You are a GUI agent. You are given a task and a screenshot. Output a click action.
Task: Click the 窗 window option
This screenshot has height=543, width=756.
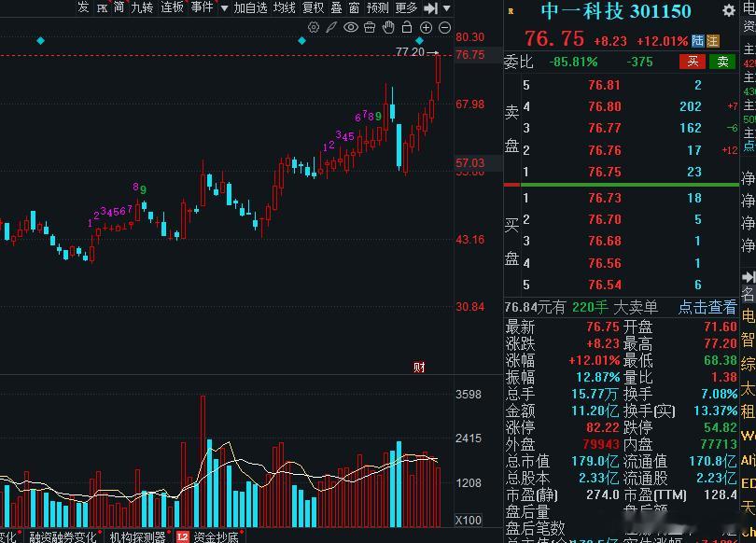click(354, 7)
